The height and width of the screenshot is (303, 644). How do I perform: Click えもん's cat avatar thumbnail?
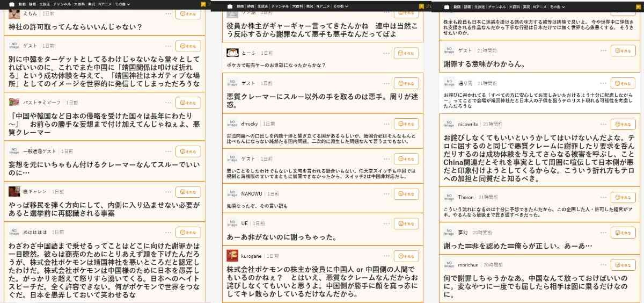click(x=14, y=13)
